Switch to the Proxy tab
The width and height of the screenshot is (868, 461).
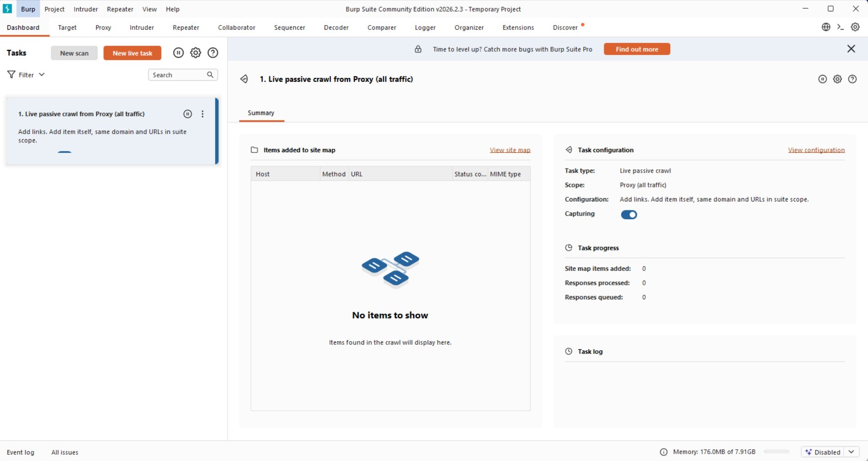103,27
